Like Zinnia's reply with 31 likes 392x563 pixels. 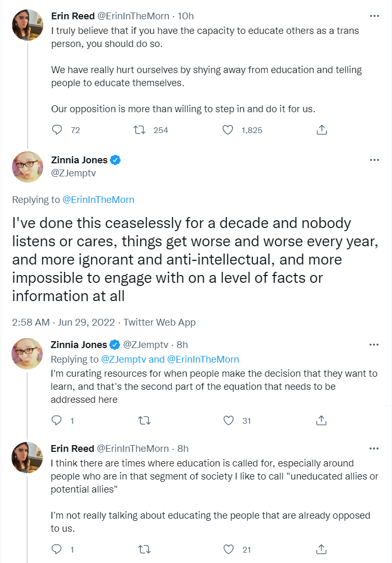coord(228,420)
